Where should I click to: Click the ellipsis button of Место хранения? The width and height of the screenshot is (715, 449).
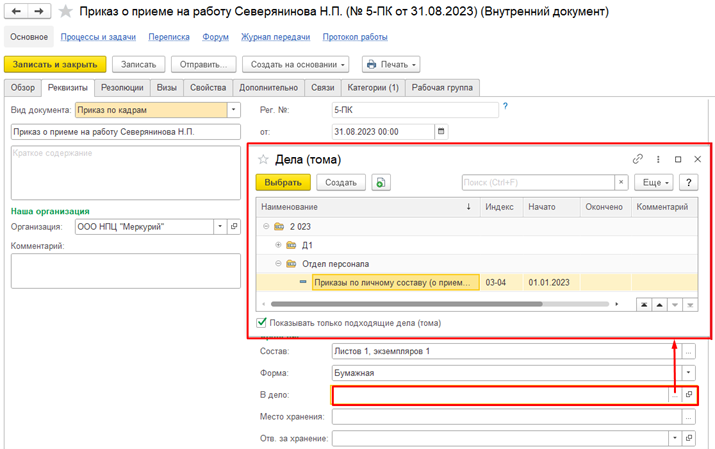[689, 417]
